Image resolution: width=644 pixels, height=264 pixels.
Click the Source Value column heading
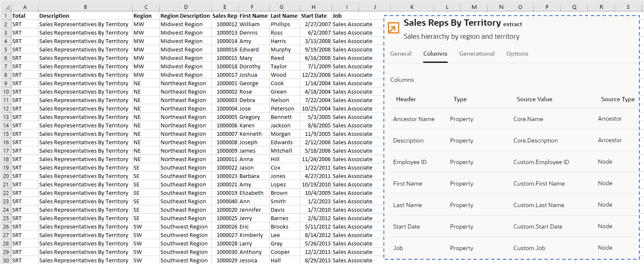pyautogui.click(x=534, y=99)
